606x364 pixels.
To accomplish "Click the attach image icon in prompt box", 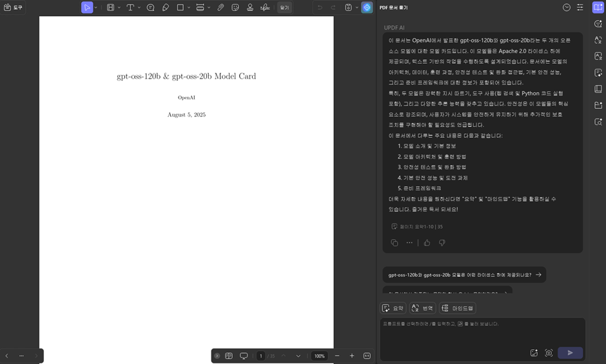I will (x=534, y=353).
